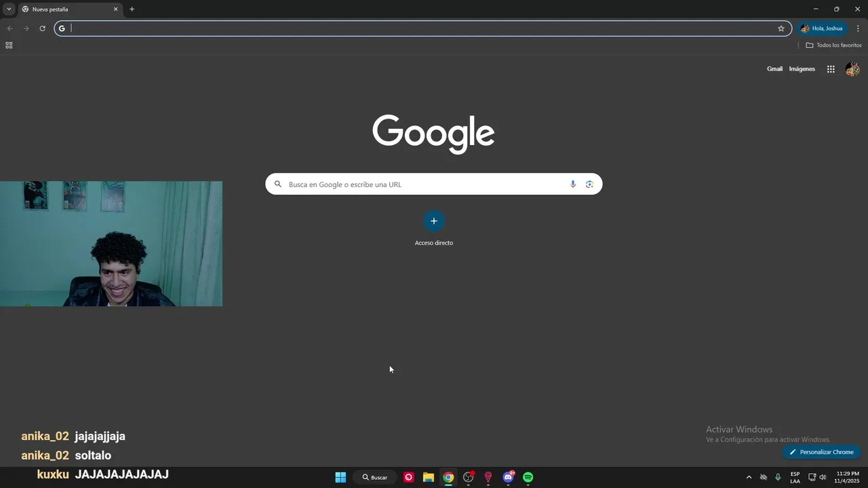Open the tab search dropdown arrow
Viewport: 868px width, 488px height.
tap(9, 9)
